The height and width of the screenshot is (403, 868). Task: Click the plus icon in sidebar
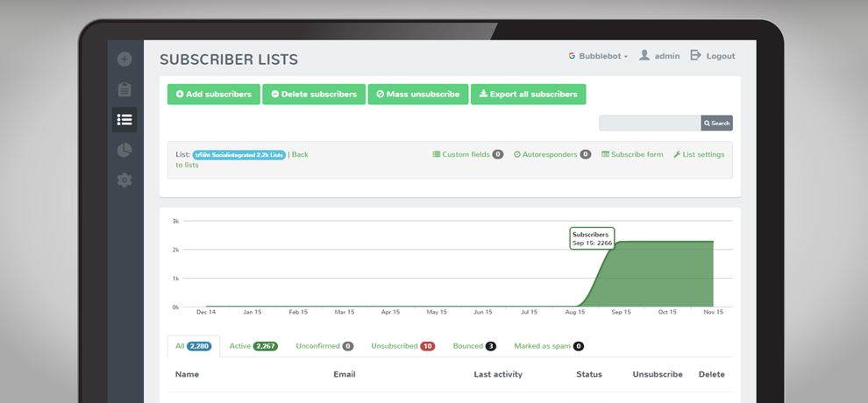[x=125, y=60]
